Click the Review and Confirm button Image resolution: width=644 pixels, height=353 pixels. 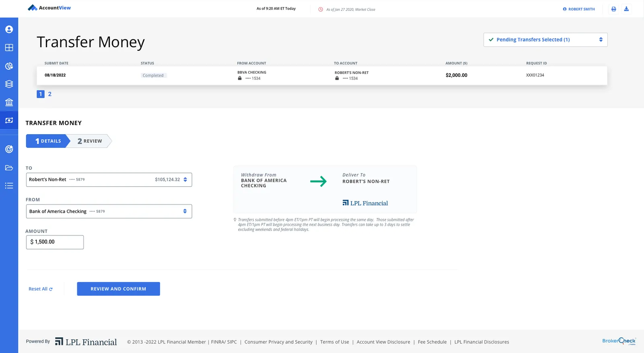(x=118, y=289)
